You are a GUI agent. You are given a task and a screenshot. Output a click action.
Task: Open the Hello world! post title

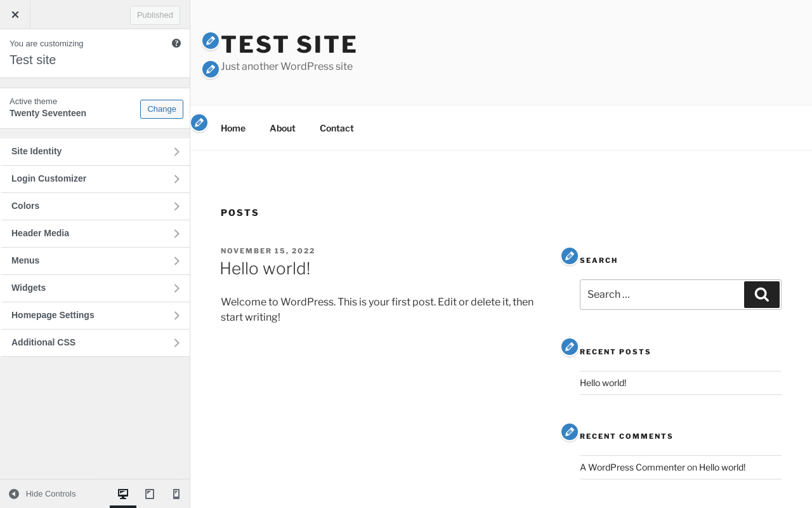tap(265, 269)
